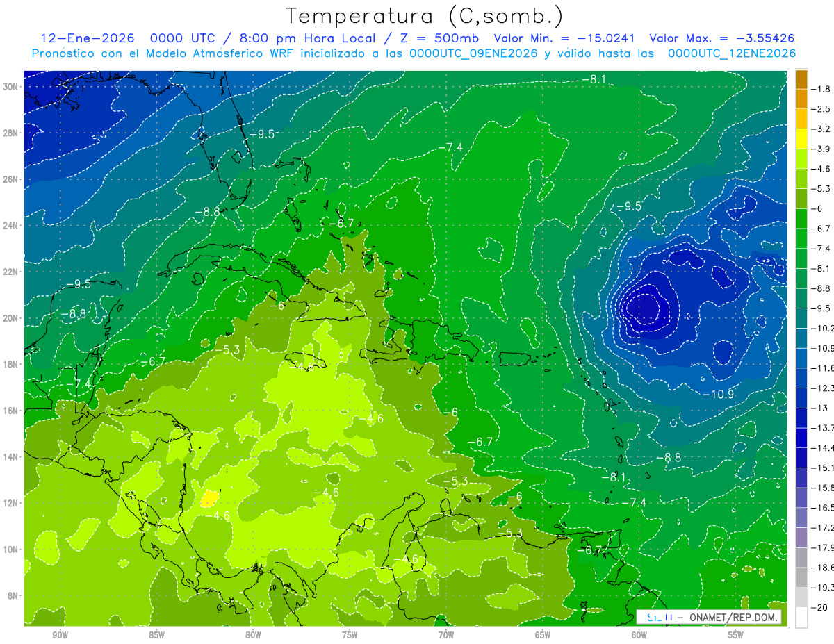The height and width of the screenshot is (644, 834).
Task: Click the 18N latitude axis label
Action: [10, 364]
